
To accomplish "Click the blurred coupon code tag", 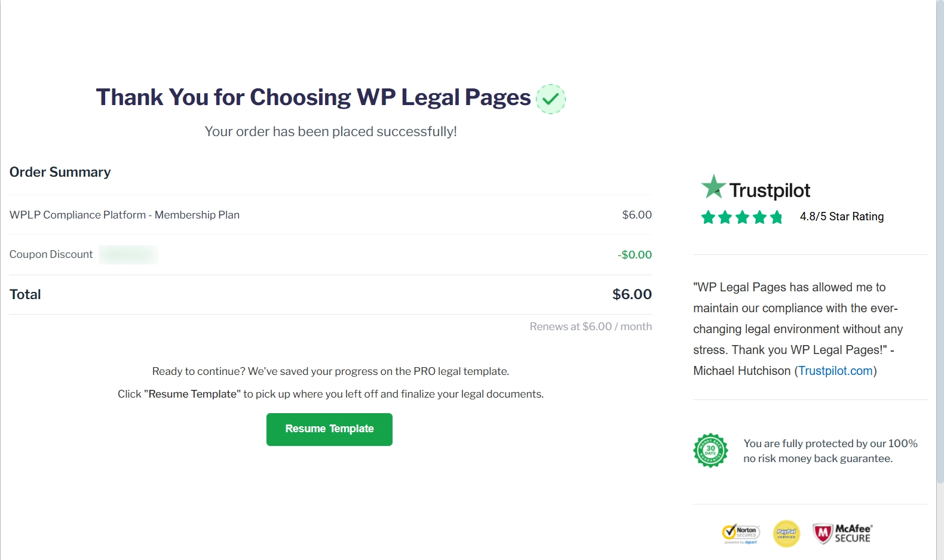I will (x=128, y=254).
